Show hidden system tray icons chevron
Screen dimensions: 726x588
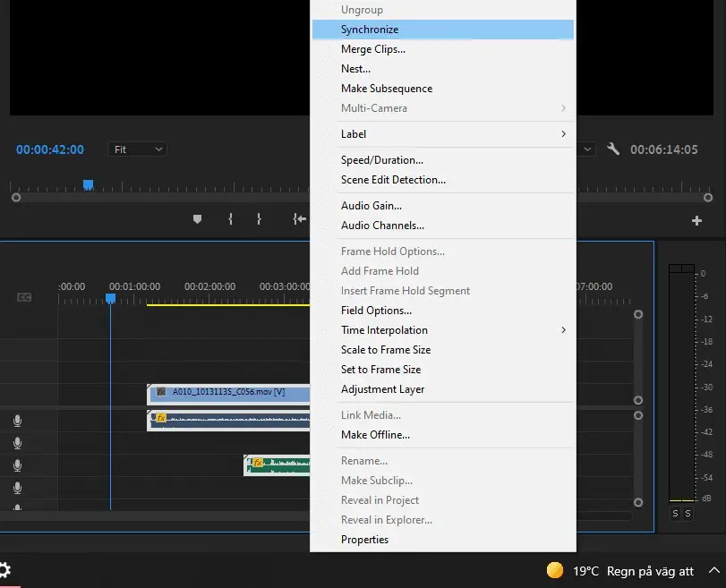coord(714,570)
